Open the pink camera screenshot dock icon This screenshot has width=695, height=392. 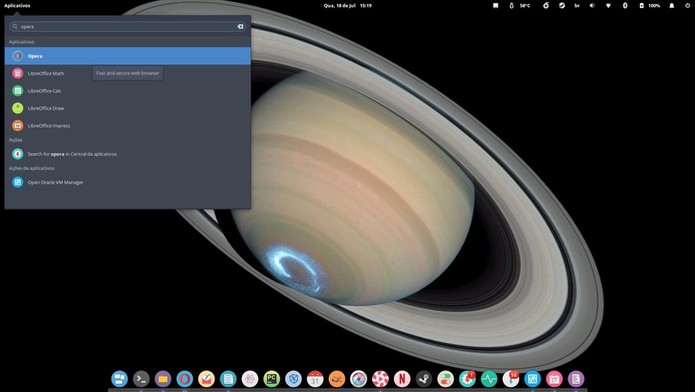coord(554,379)
